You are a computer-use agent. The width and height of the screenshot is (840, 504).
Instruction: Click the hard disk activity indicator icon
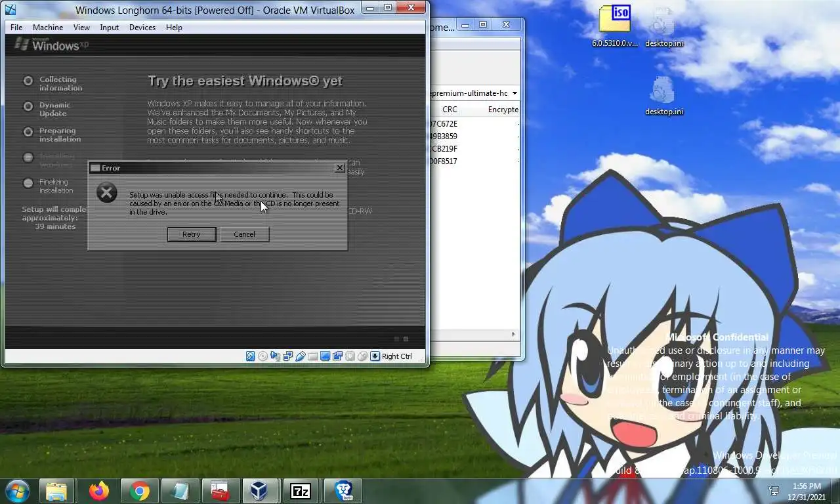250,356
